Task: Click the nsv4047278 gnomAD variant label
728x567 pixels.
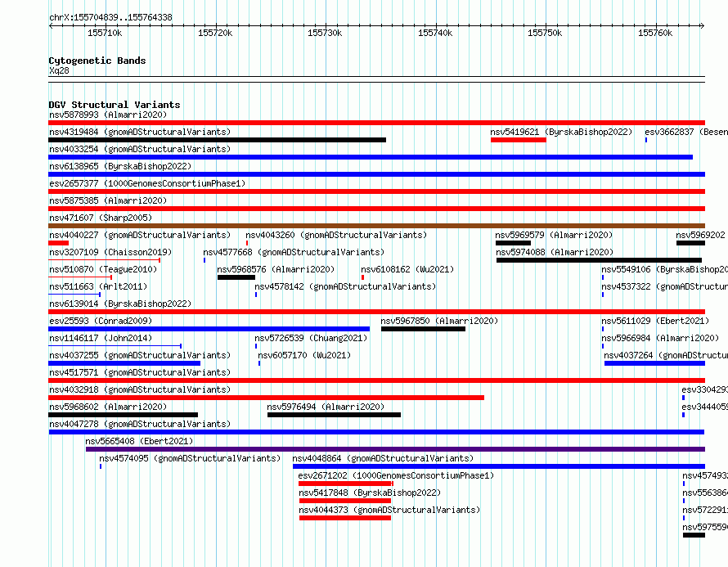Action: [x=140, y=424]
